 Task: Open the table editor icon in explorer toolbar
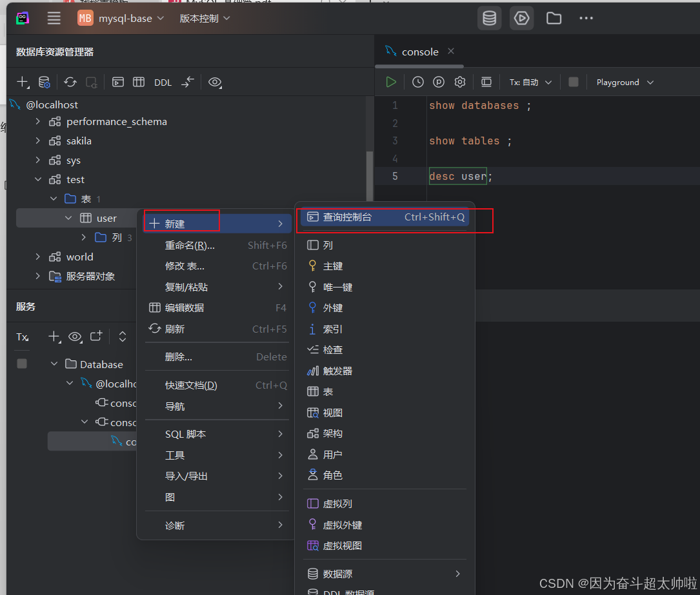pyautogui.click(x=139, y=82)
